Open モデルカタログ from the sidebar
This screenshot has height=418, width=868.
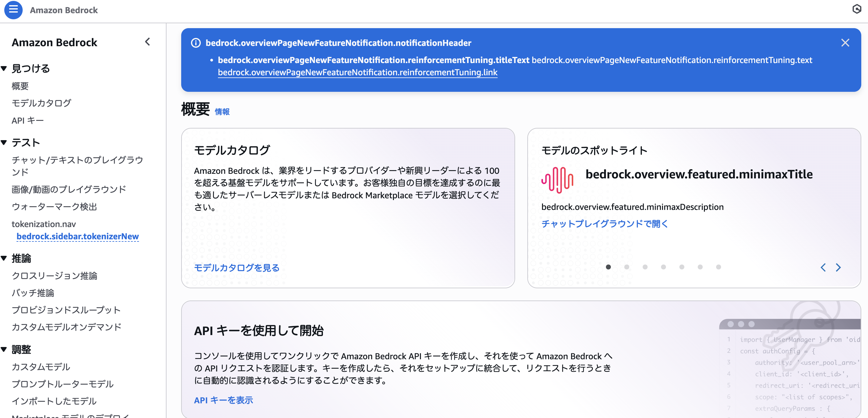pyautogui.click(x=41, y=103)
